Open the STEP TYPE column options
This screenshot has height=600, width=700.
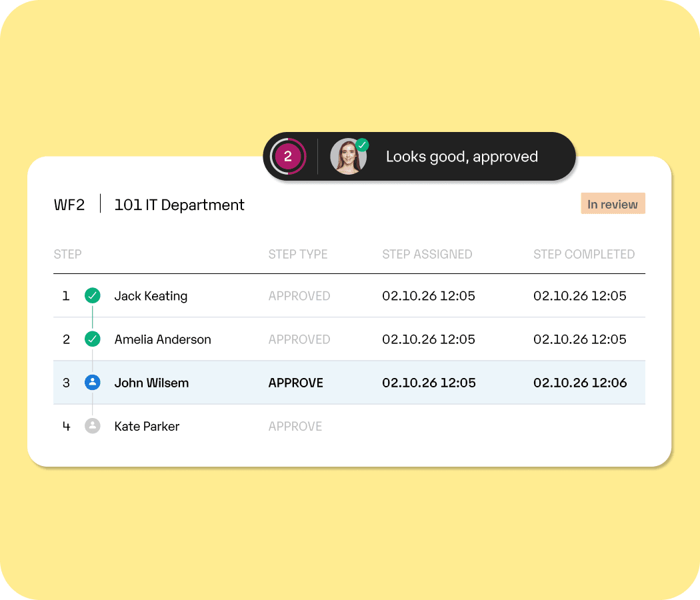[x=298, y=254]
